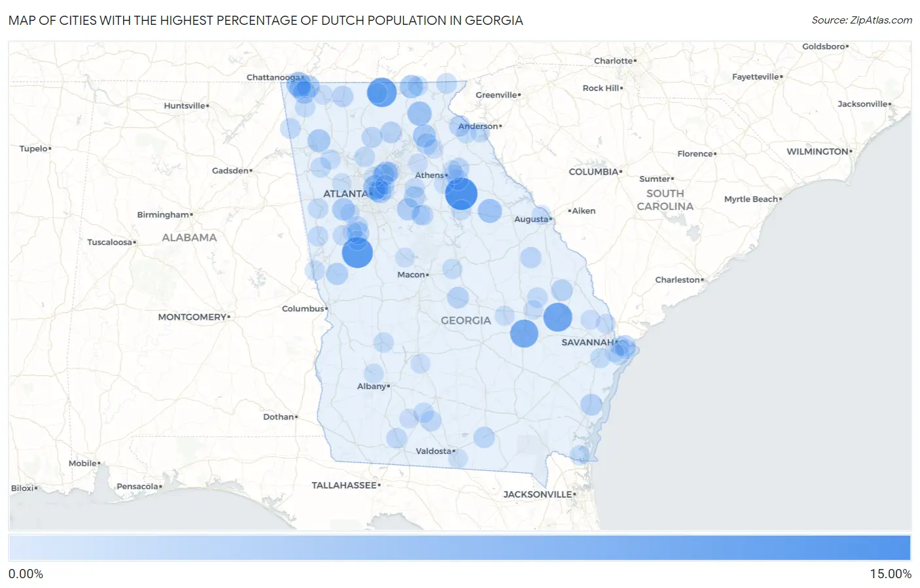Click the JACKSONVILLE label in Florida
Viewport: 920px width, 588px height.
[x=538, y=494]
